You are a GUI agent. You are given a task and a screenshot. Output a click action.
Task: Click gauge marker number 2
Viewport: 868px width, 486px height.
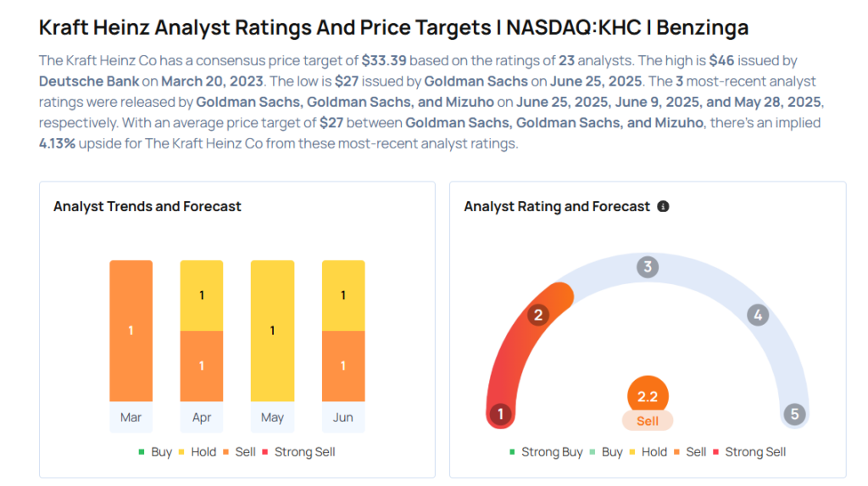coord(537,316)
